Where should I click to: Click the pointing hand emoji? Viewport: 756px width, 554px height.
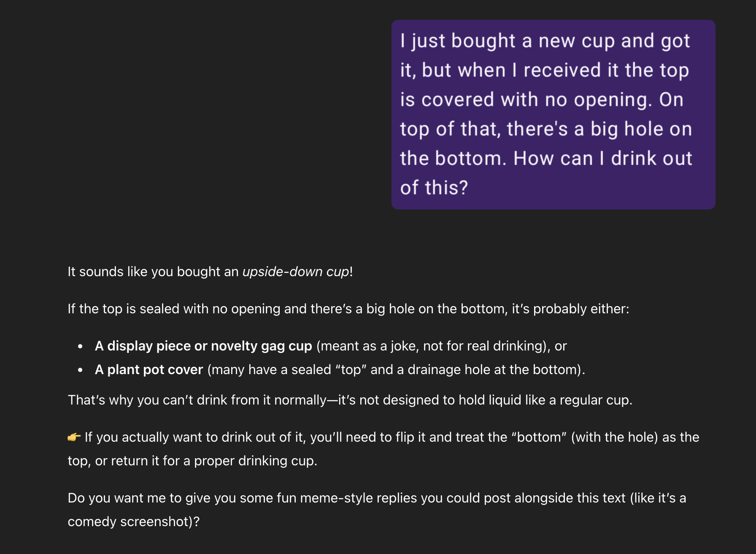pos(74,437)
